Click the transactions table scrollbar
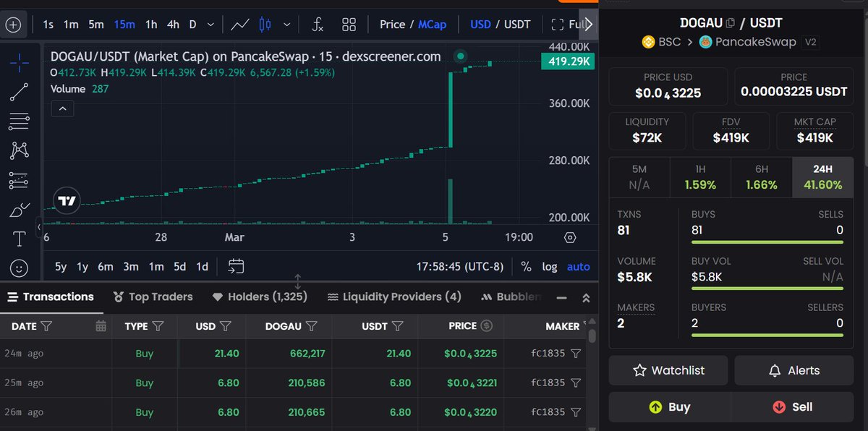 click(592, 336)
